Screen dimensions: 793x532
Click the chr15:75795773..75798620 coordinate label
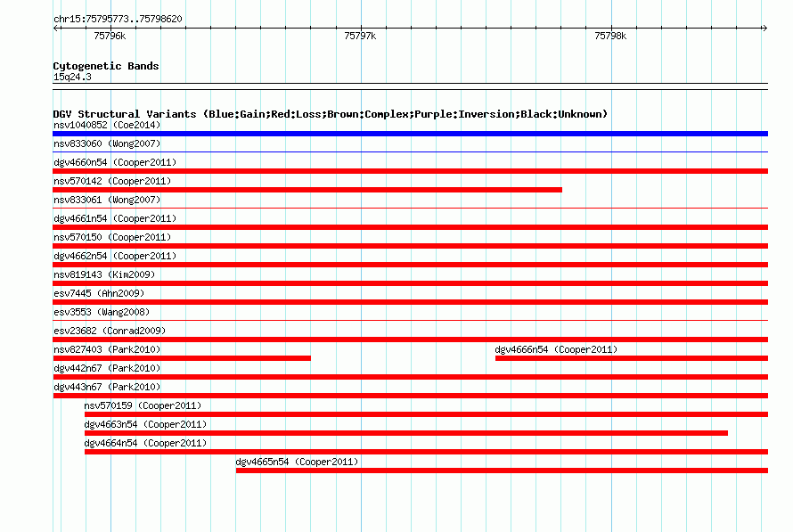point(118,19)
